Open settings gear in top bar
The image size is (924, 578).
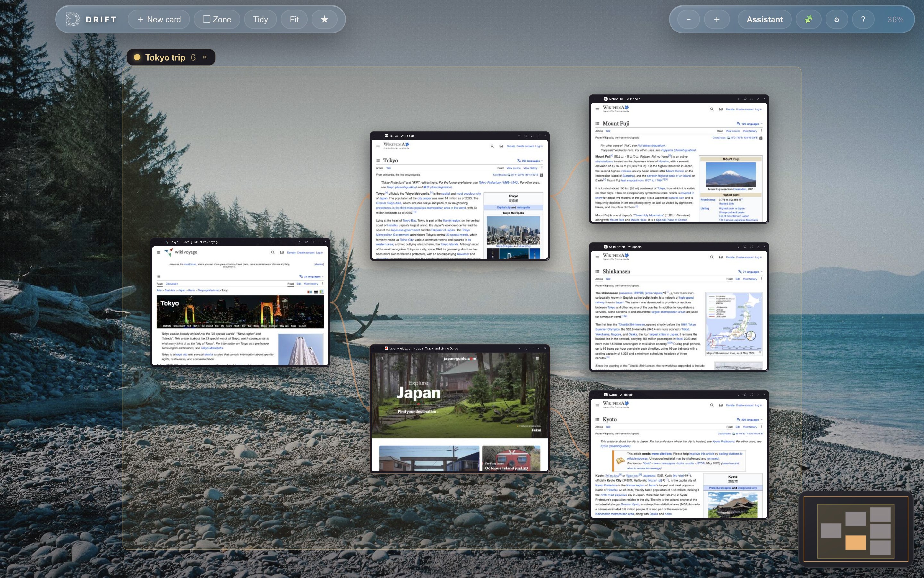pos(836,20)
